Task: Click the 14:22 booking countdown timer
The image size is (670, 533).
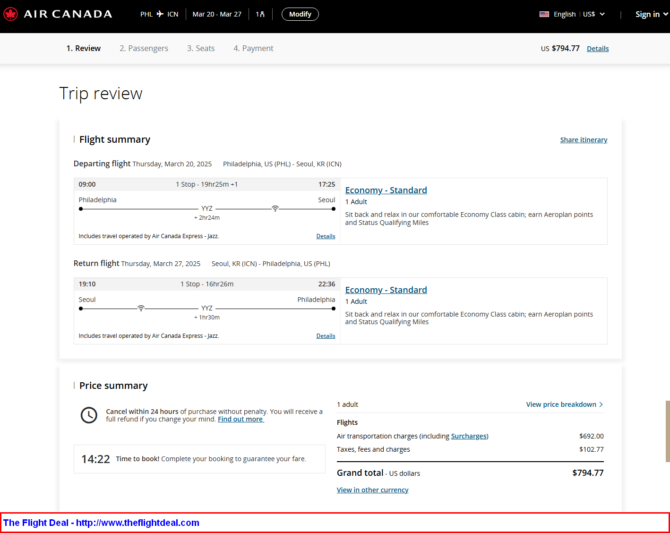Action: point(96,459)
